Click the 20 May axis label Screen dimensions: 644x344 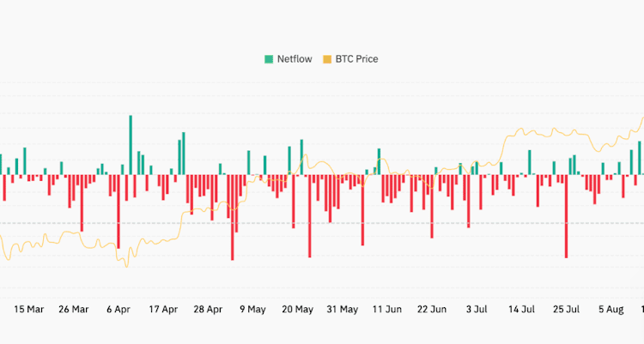tap(298, 309)
